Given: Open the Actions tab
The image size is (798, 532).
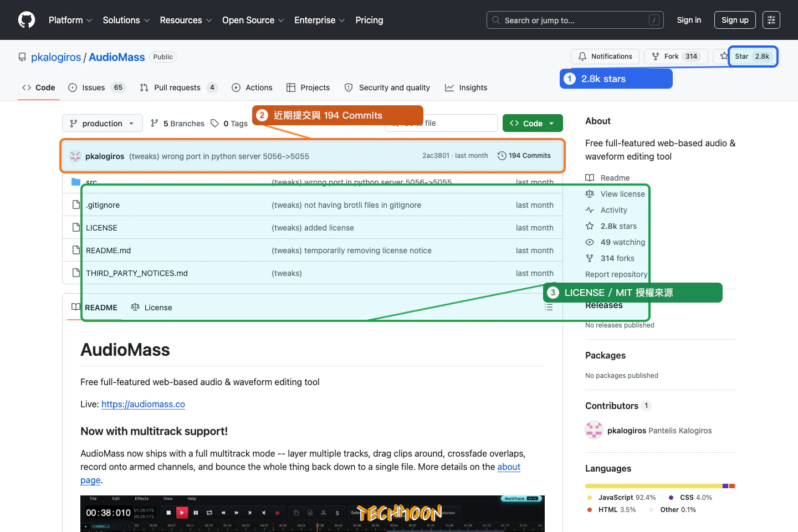Looking at the screenshot, I should [x=252, y=88].
